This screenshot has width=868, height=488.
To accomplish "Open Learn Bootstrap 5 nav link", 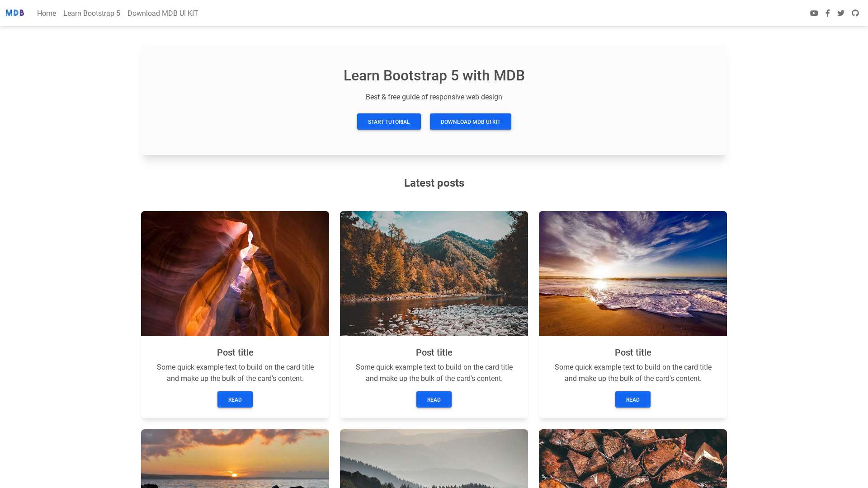I will click(x=92, y=13).
